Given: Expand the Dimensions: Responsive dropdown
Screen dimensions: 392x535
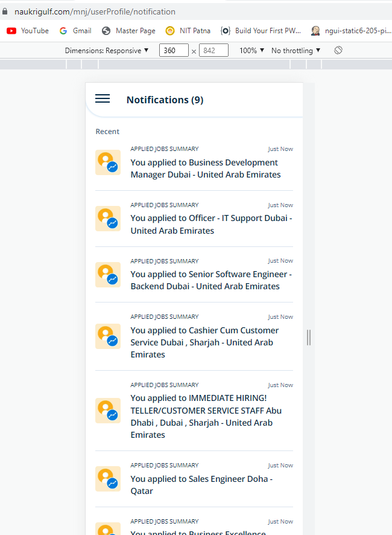Looking at the screenshot, I should 107,51.
